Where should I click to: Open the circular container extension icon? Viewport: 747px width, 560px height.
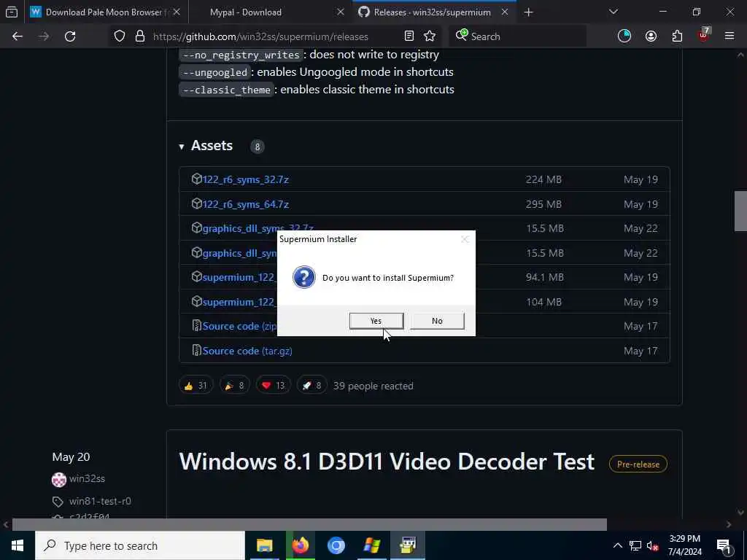[x=624, y=36]
